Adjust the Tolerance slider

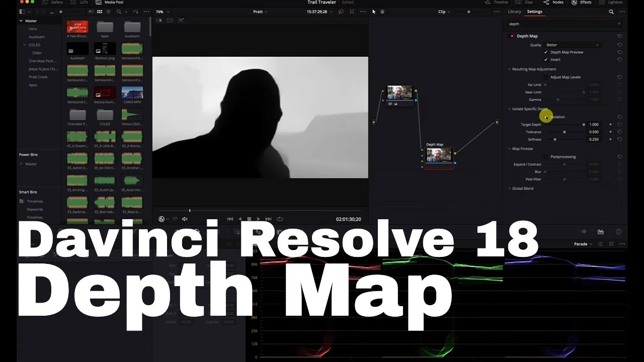pyautogui.click(x=565, y=132)
